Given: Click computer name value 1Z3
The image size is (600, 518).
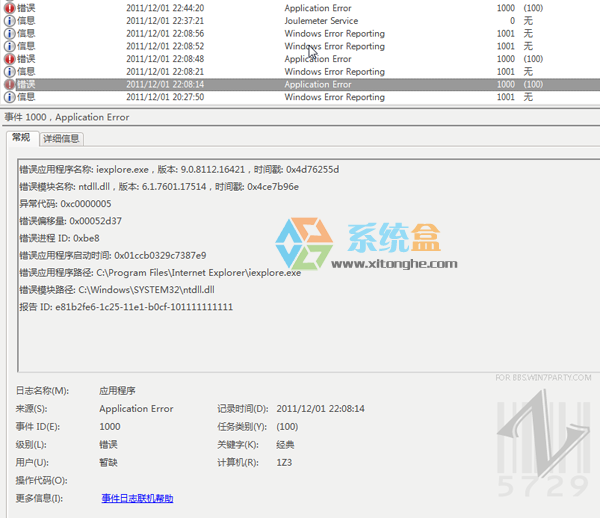Looking at the screenshot, I should [x=284, y=463].
